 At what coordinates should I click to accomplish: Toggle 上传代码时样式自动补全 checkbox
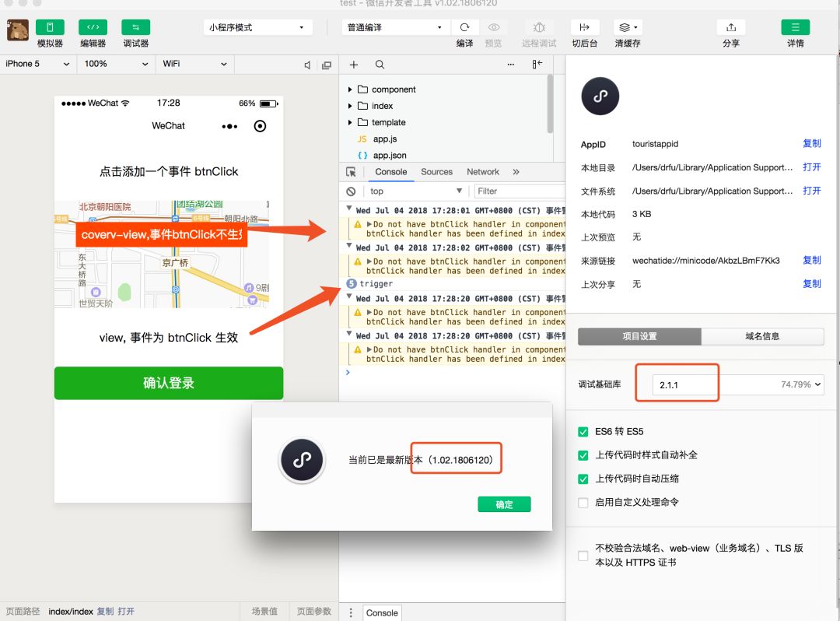click(x=583, y=455)
